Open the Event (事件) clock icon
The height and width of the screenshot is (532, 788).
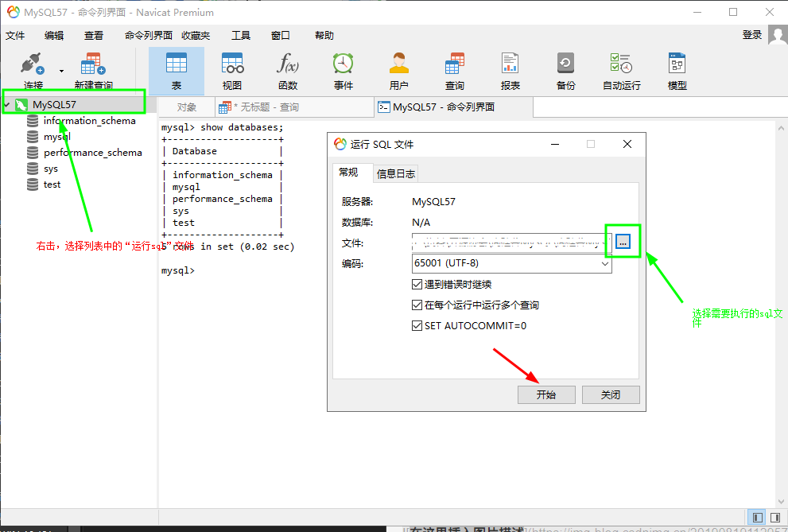(344, 71)
